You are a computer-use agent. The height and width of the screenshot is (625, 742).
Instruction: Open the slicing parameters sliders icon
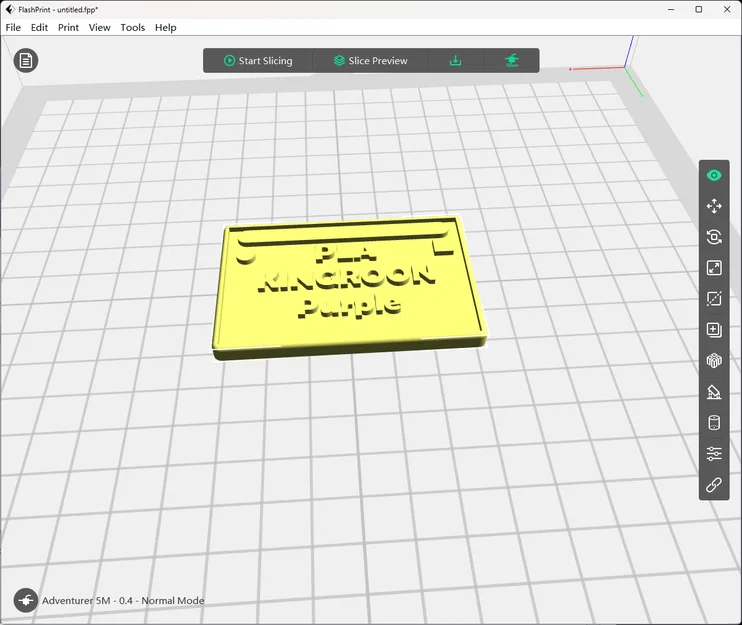click(x=714, y=454)
